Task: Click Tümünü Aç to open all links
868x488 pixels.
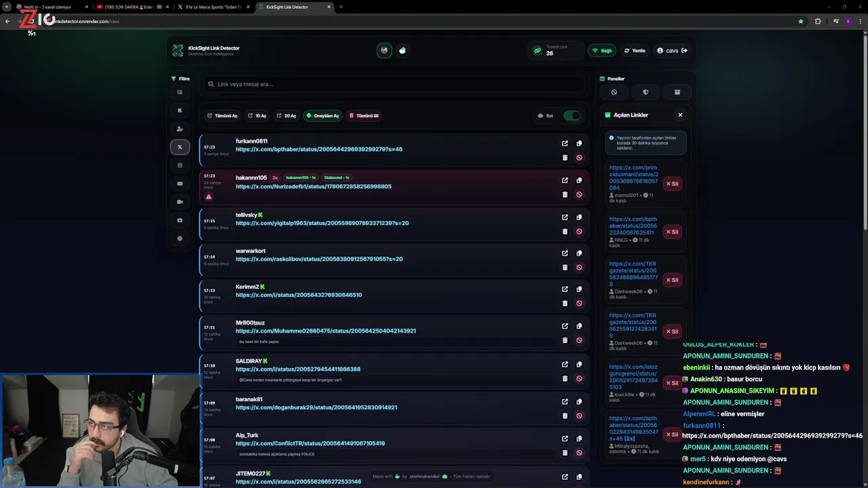Action: [222, 115]
